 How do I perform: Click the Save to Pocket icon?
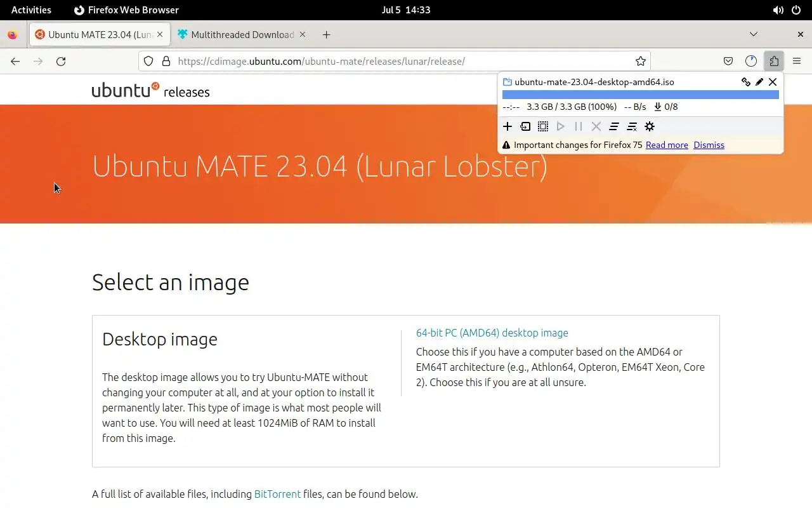pos(728,62)
